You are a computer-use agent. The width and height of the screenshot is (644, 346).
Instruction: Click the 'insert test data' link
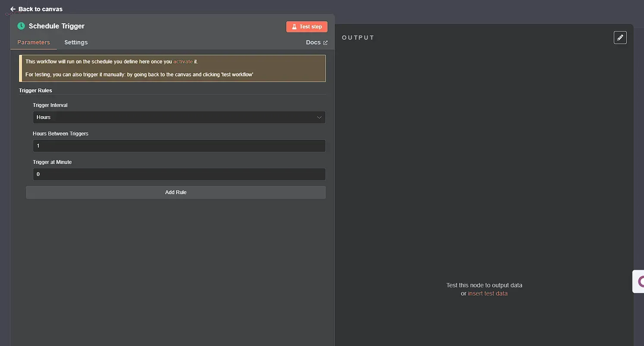click(488, 293)
